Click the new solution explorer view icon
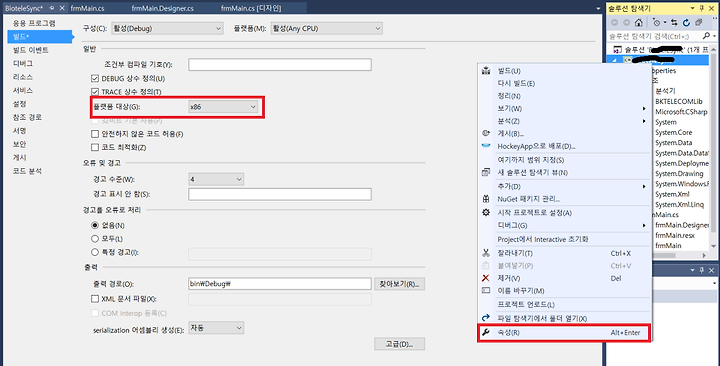The height and width of the screenshot is (366, 720). [x=486, y=172]
